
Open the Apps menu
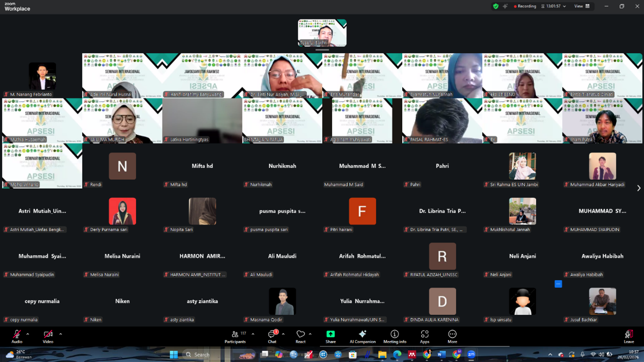click(425, 336)
